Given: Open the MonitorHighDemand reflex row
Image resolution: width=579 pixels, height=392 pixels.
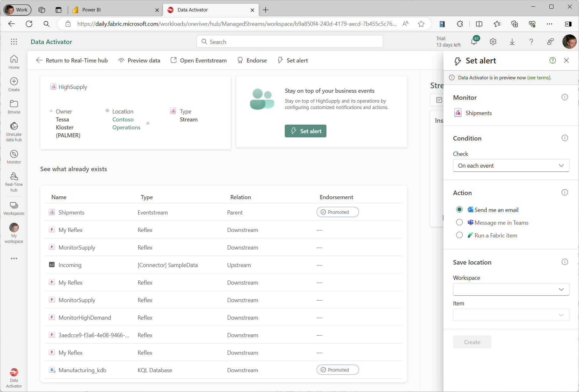Looking at the screenshot, I should point(224,317).
